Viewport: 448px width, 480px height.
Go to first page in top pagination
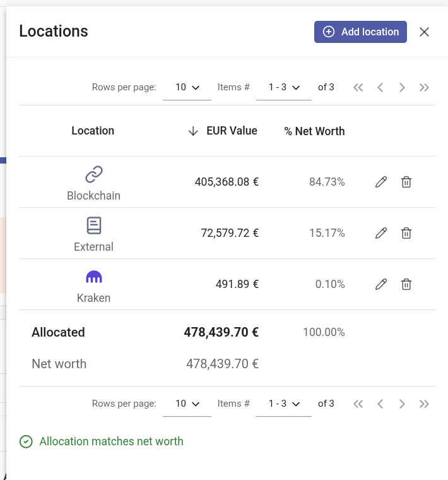(x=358, y=88)
